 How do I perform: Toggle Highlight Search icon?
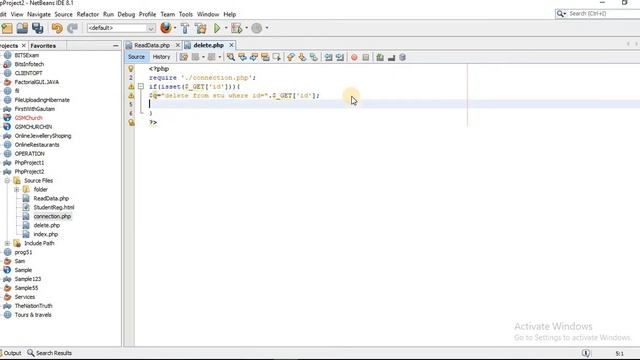pyautogui.click(x=265, y=57)
